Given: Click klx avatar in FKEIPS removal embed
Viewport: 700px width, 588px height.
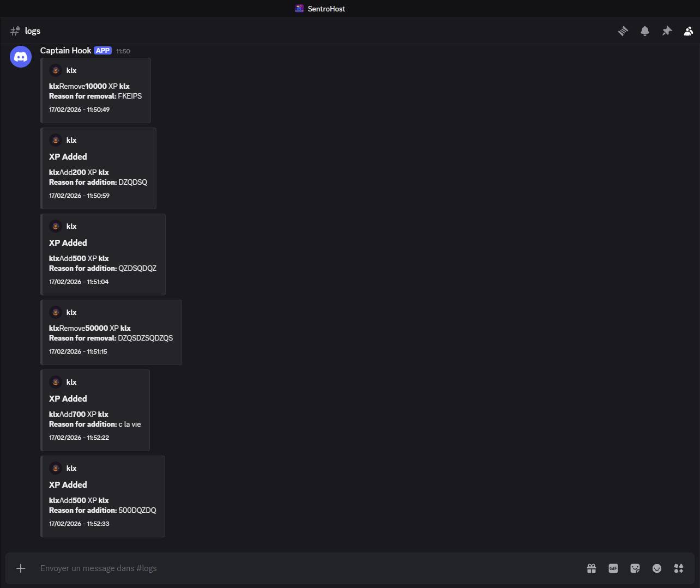Looking at the screenshot, I should coord(56,70).
